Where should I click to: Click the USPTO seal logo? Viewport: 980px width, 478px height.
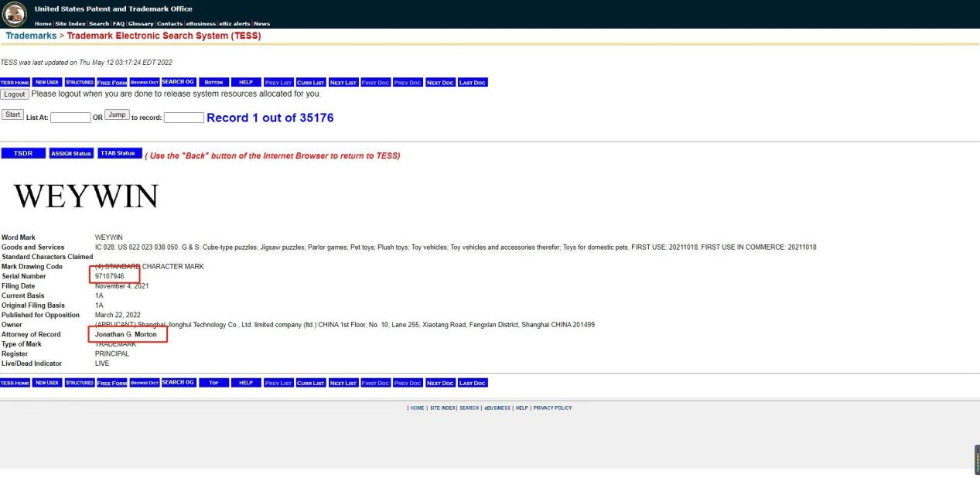pos(15,14)
